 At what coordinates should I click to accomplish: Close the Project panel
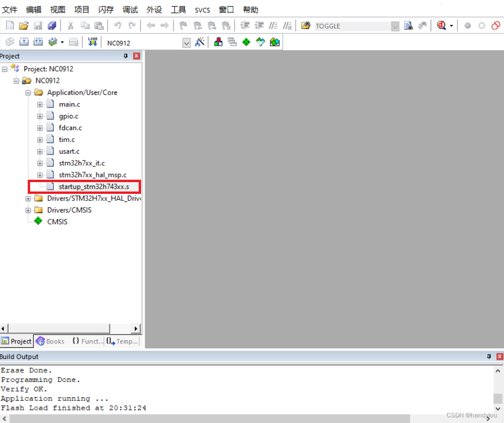click(x=137, y=56)
